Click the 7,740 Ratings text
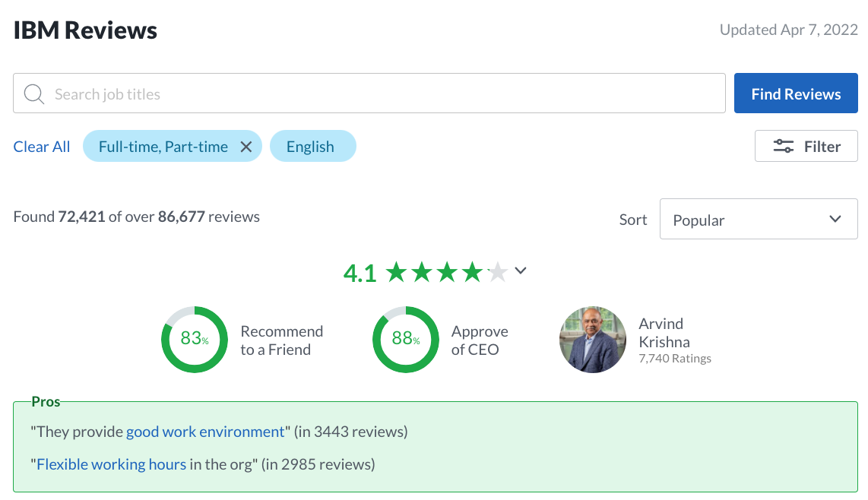Viewport: 868px width, 500px height. pyautogui.click(x=675, y=359)
